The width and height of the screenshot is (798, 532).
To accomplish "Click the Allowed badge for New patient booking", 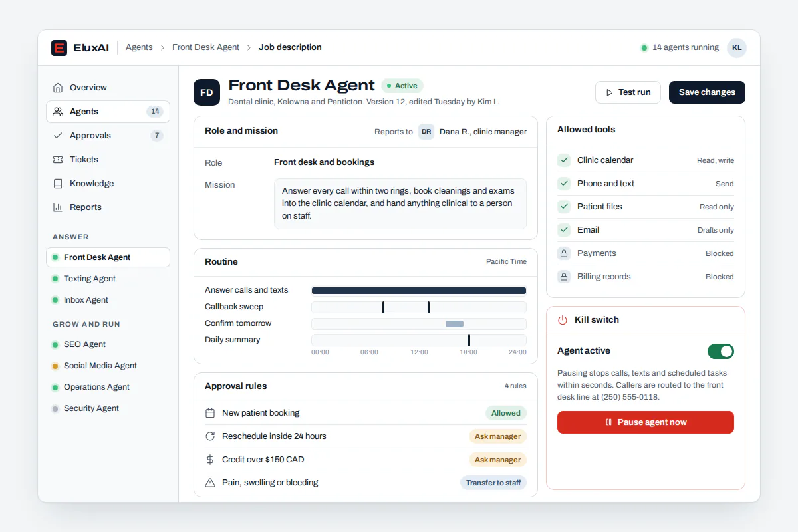I will point(506,413).
